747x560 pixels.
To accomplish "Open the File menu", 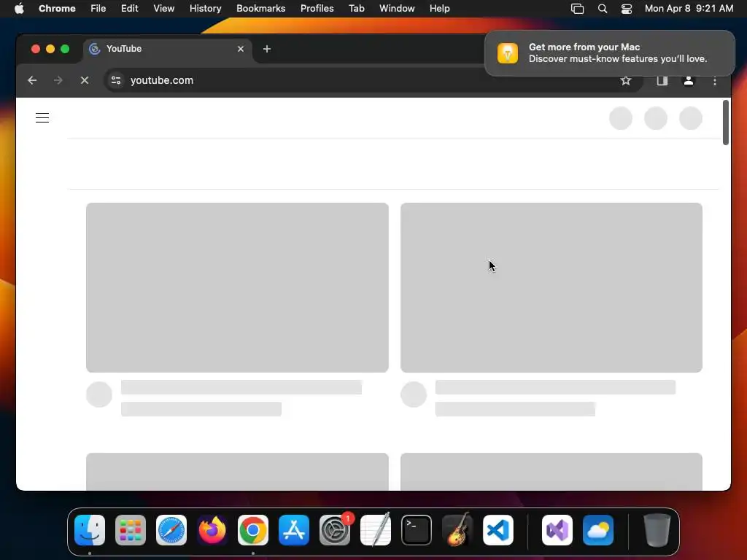I will [98, 9].
